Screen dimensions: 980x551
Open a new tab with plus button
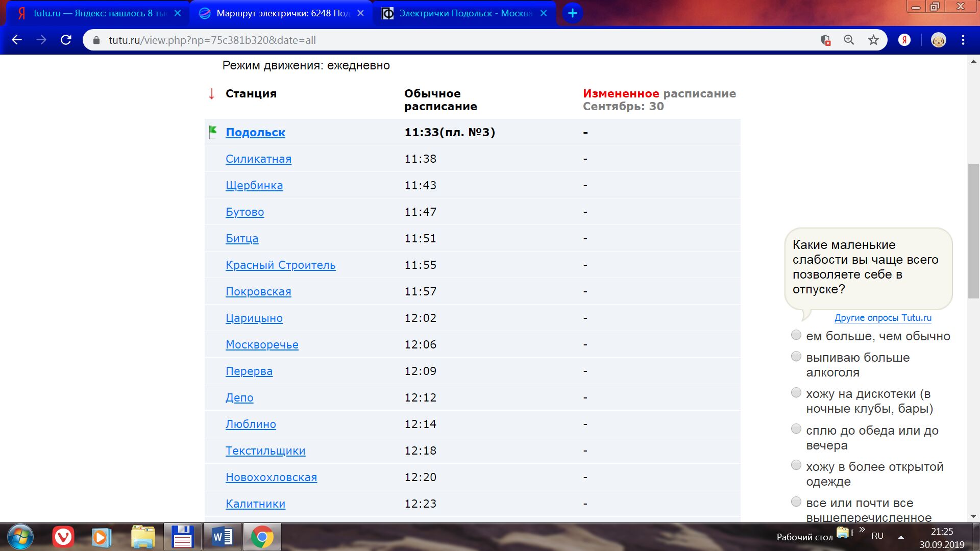click(572, 13)
